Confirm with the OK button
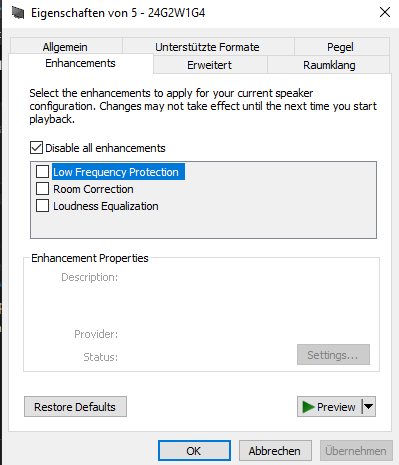The image size is (399, 465). [194, 451]
